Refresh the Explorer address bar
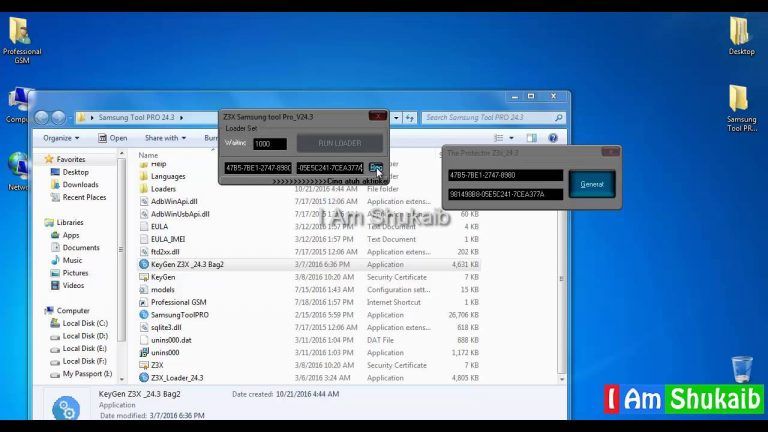This screenshot has height=432, width=768. pos(410,118)
